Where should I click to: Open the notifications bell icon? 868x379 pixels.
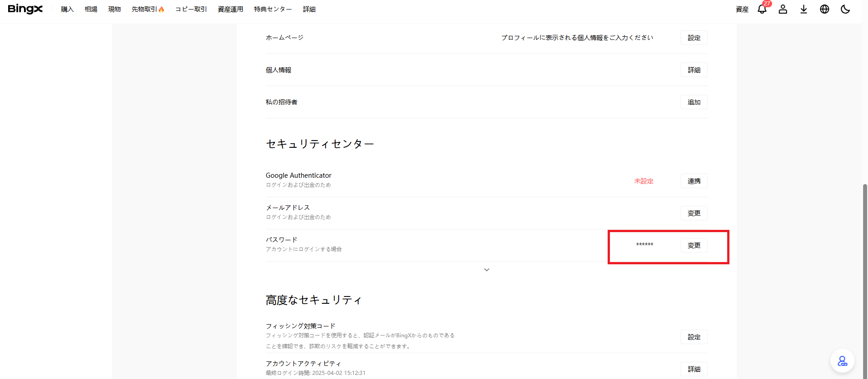tap(762, 10)
